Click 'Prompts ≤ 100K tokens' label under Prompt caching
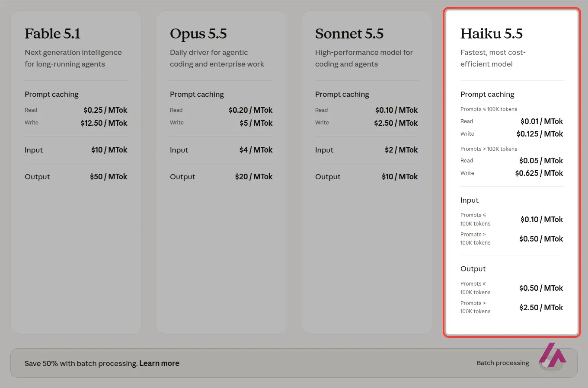 point(489,109)
